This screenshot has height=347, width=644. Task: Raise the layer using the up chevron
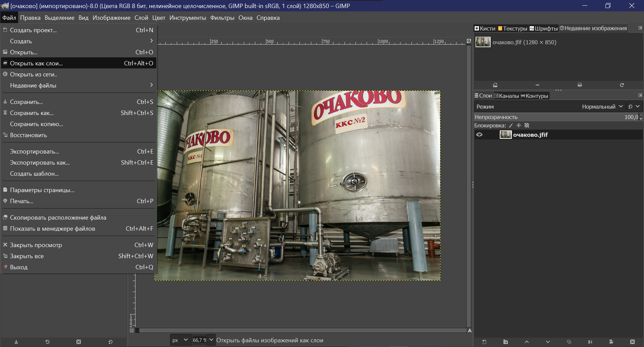[527, 342]
